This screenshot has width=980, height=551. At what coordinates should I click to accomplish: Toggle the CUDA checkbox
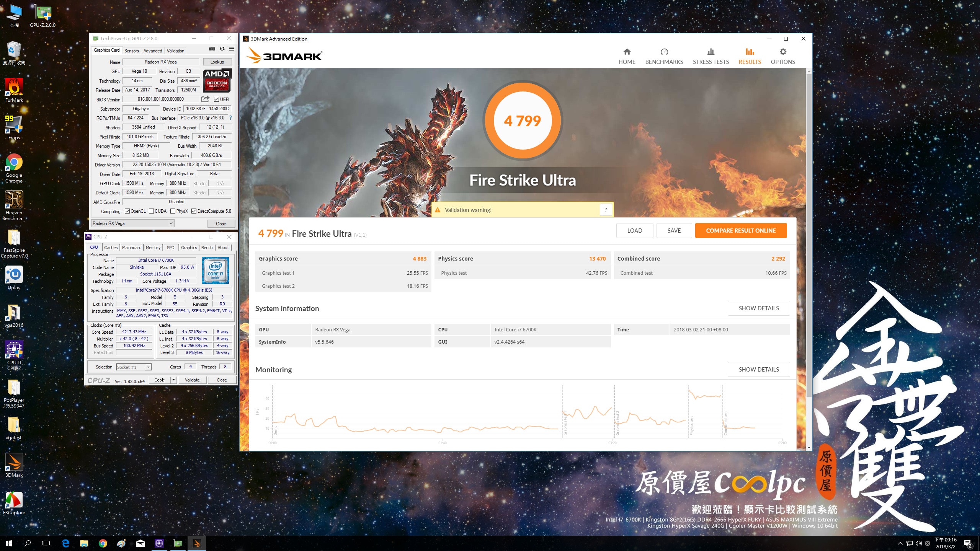(x=151, y=211)
